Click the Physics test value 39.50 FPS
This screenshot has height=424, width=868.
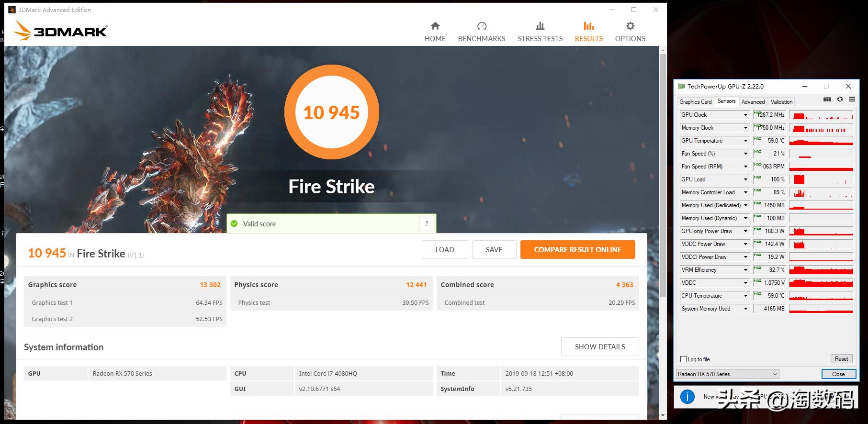click(416, 303)
